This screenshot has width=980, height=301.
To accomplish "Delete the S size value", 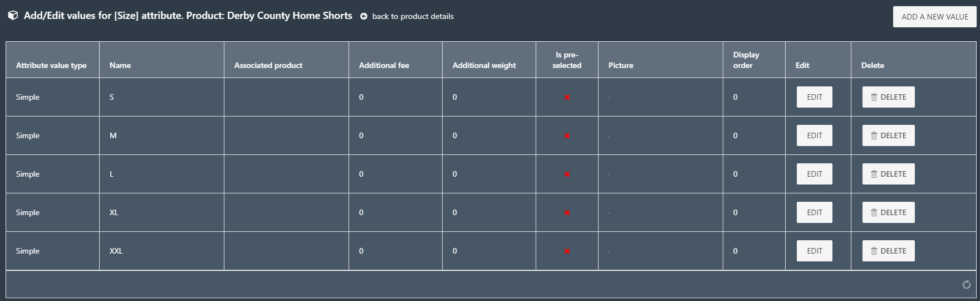I will [x=888, y=97].
